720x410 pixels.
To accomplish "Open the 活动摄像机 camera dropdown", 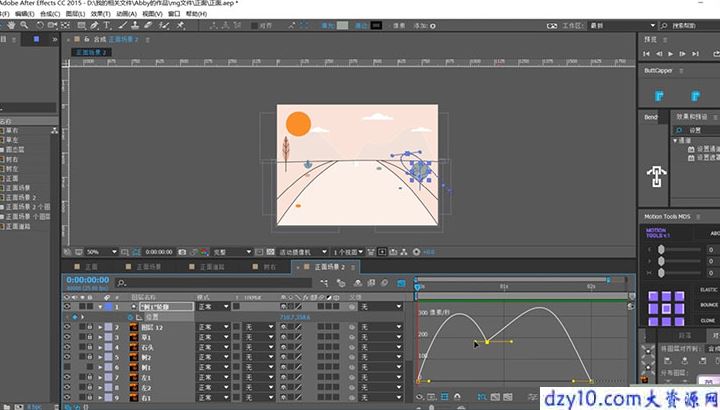I will point(303,252).
